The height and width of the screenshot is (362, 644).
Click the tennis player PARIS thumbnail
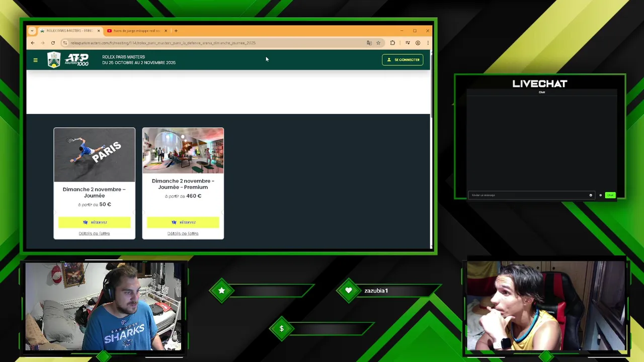94,155
